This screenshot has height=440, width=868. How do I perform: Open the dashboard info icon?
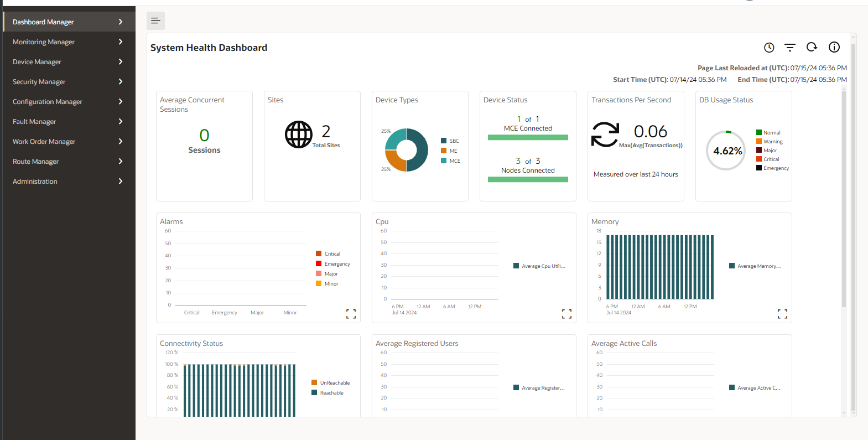tap(834, 47)
